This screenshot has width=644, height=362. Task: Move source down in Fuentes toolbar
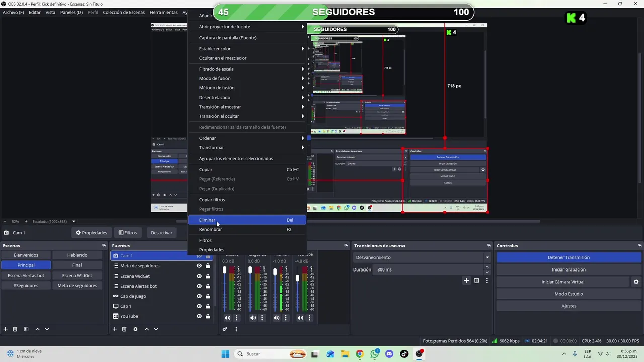[156, 329]
